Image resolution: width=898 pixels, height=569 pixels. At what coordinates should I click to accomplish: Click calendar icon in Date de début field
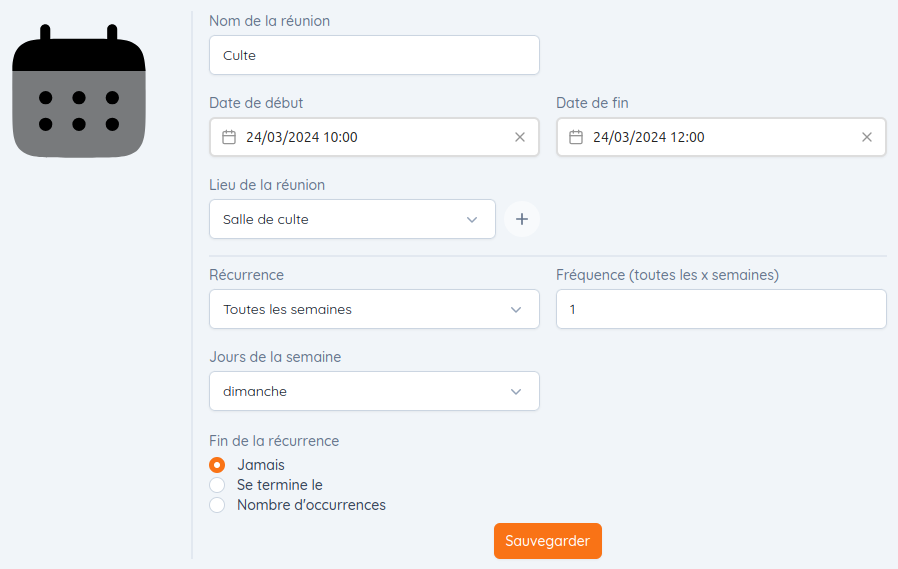(x=229, y=137)
